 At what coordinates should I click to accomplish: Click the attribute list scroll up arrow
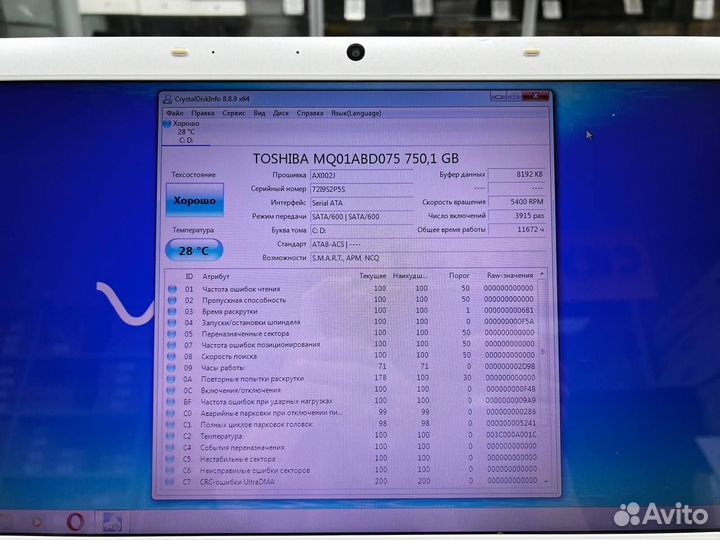coord(542,274)
